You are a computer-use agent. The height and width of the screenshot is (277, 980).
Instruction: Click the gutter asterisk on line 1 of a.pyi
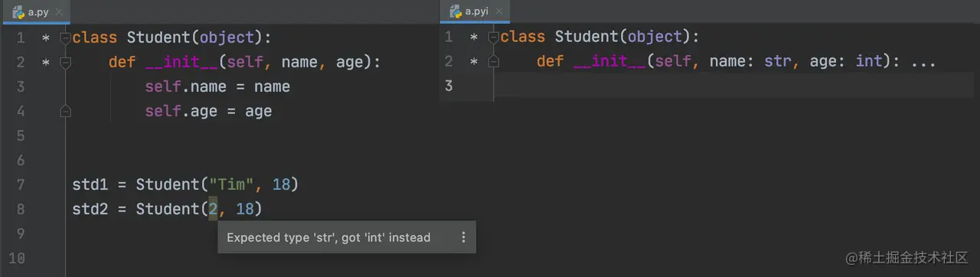coord(474,38)
